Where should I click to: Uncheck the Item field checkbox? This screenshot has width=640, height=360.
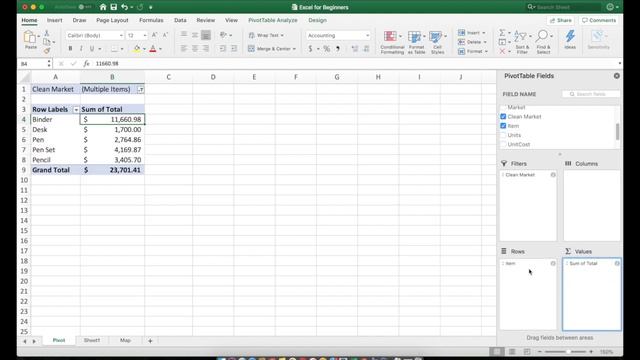pyautogui.click(x=503, y=126)
